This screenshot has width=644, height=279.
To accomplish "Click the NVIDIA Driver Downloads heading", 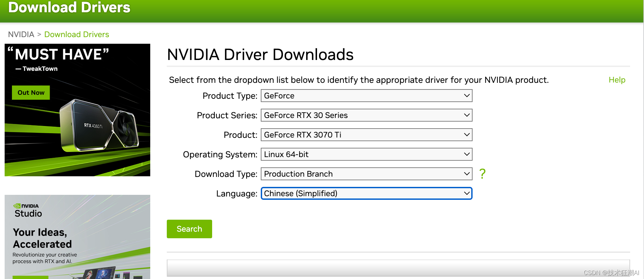I will pyautogui.click(x=260, y=55).
